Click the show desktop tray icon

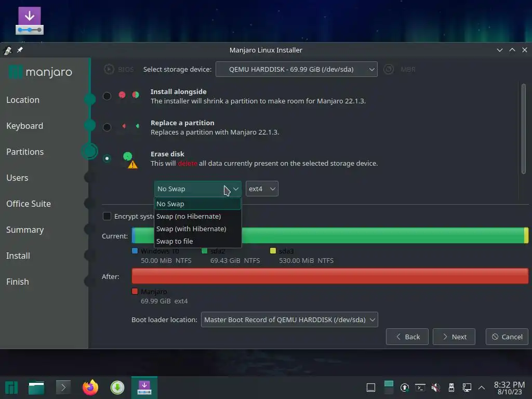pos(371,388)
